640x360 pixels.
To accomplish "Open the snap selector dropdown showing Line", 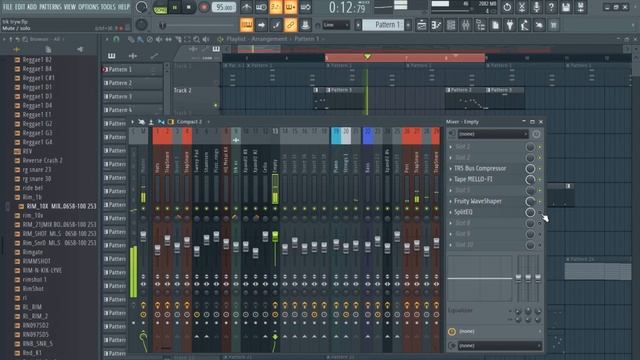I will [x=336, y=25].
